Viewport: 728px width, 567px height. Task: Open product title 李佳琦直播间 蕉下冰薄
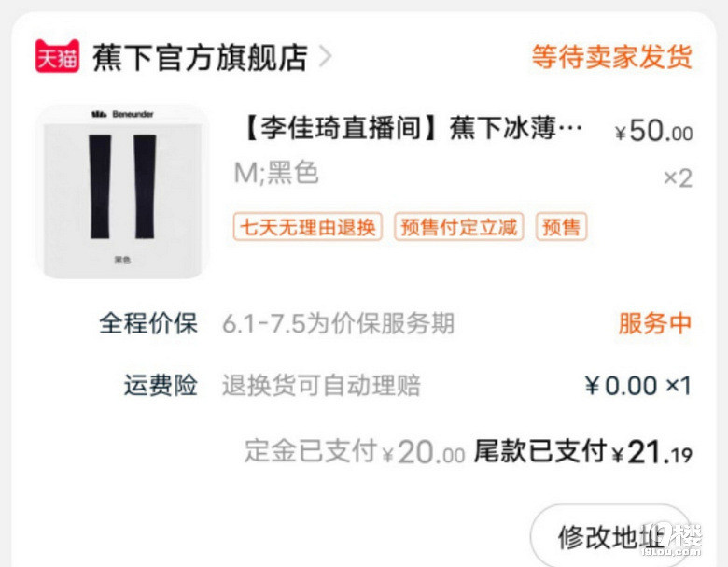tap(413, 128)
